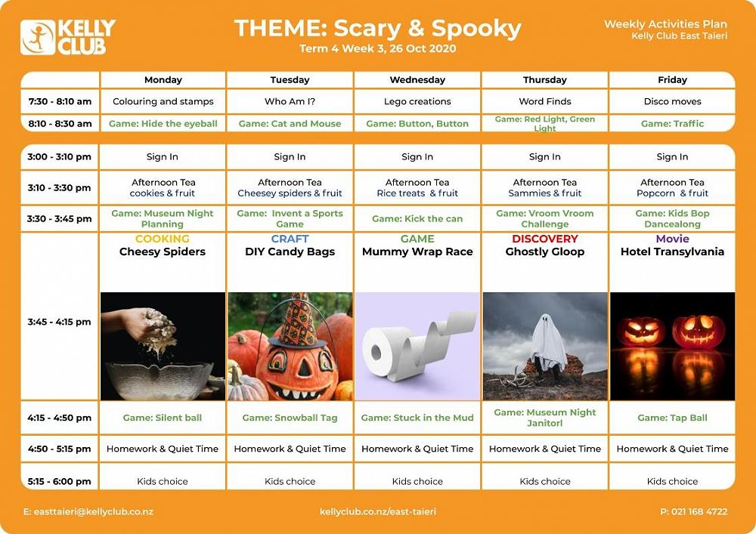756x534 pixels.
Task: Open the kellyclub.co.nz/east-taieri website link
Action: pyautogui.click(x=378, y=511)
